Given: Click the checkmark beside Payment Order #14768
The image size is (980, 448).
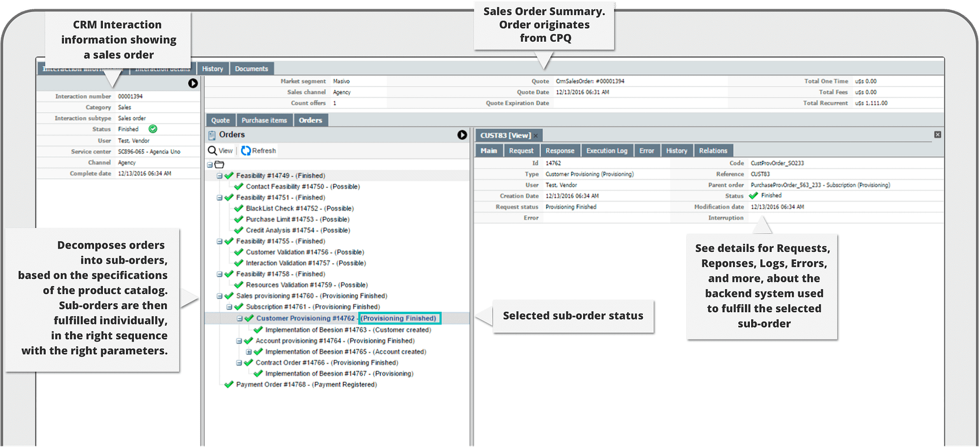Looking at the screenshot, I should [x=229, y=384].
